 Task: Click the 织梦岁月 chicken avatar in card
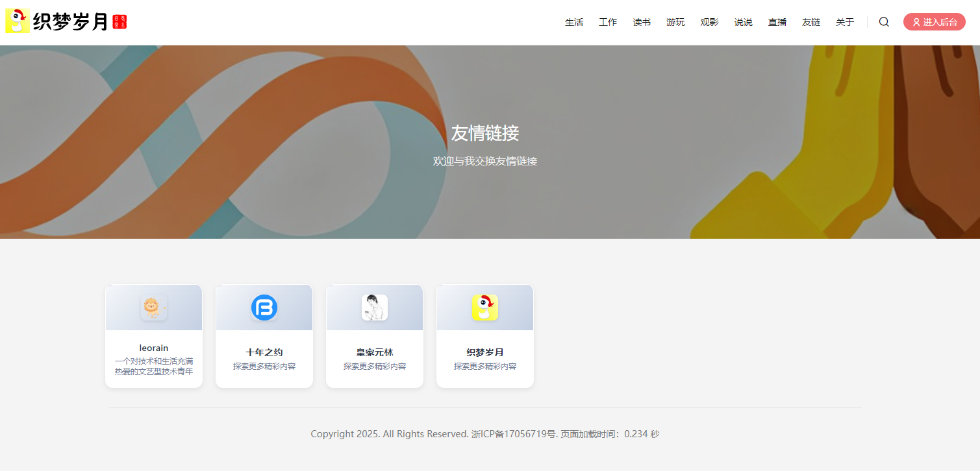tap(485, 308)
